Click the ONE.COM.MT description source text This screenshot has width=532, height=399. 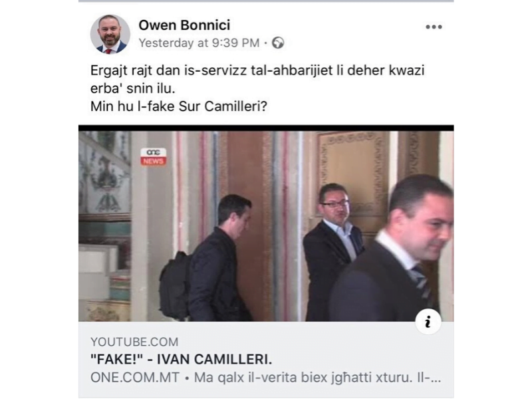click(x=135, y=377)
